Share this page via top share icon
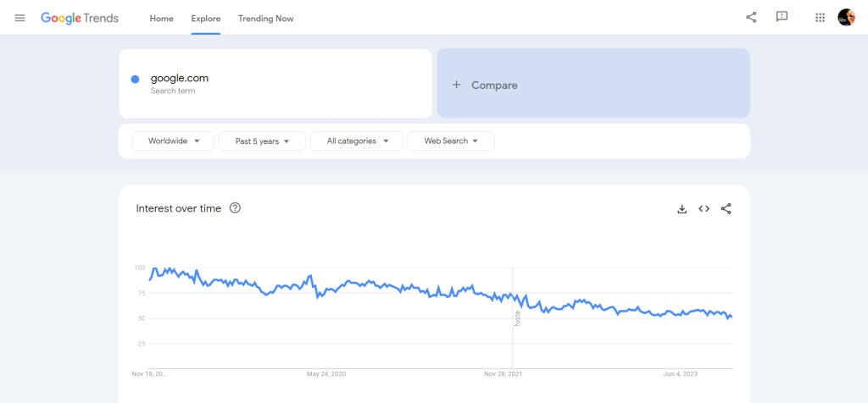Image resolution: width=868 pixels, height=403 pixels. (x=751, y=18)
